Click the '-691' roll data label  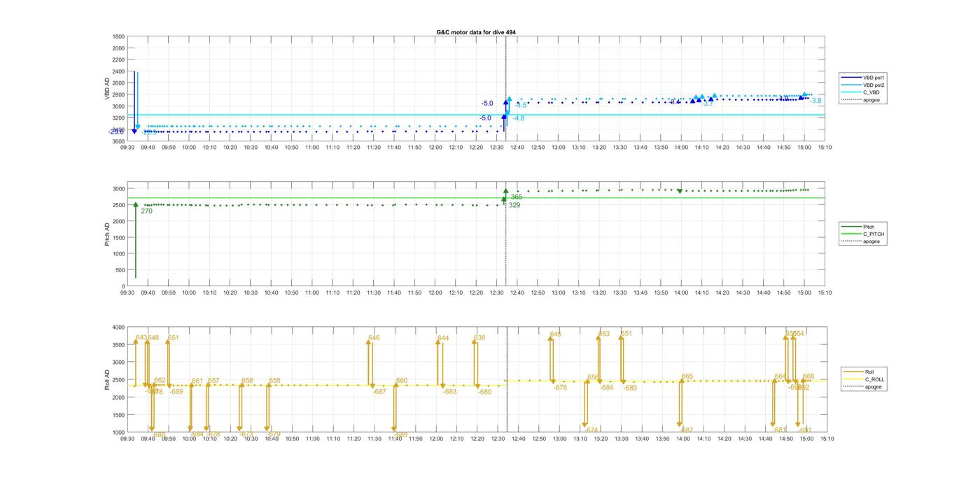click(x=805, y=430)
